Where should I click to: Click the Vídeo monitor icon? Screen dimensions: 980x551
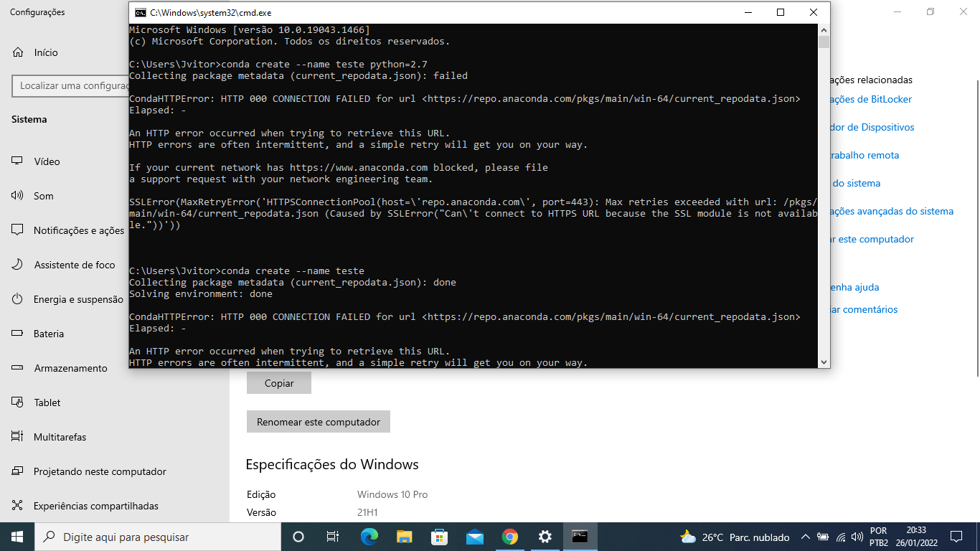(x=17, y=161)
